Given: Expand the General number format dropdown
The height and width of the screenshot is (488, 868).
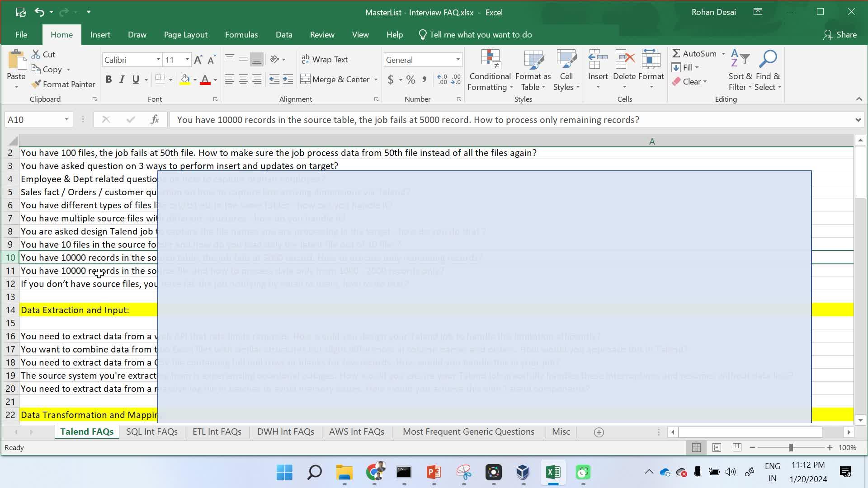Looking at the screenshot, I should (x=458, y=60).
